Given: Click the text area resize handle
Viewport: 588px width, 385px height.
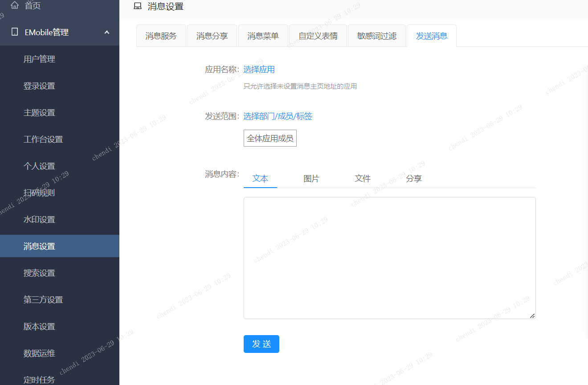Looking at the screenshot, I should click(x=532, y=316).
